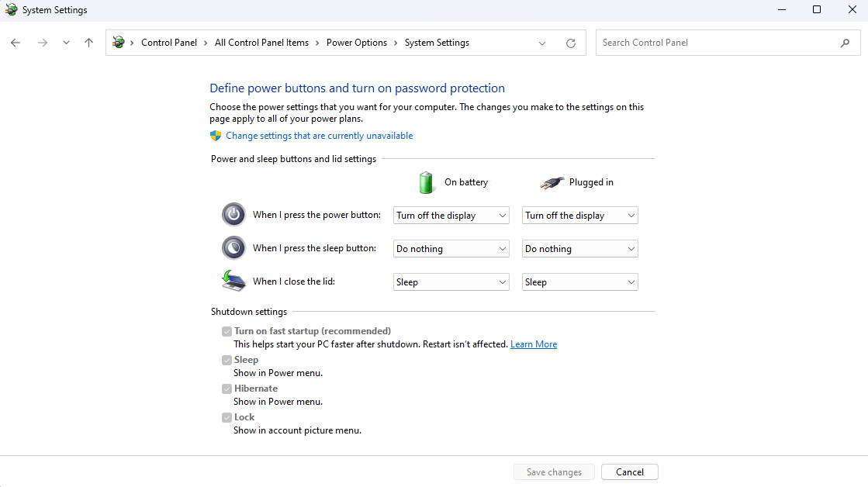Navigate to All Control Panel Items breadcrumb
Image resolution: width=868 pixels, height=487 pixels.
pos(262,43)
